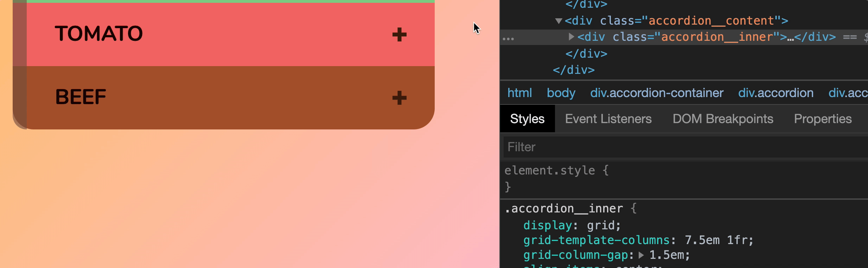Select the html breadcrumb

[519, 93]
